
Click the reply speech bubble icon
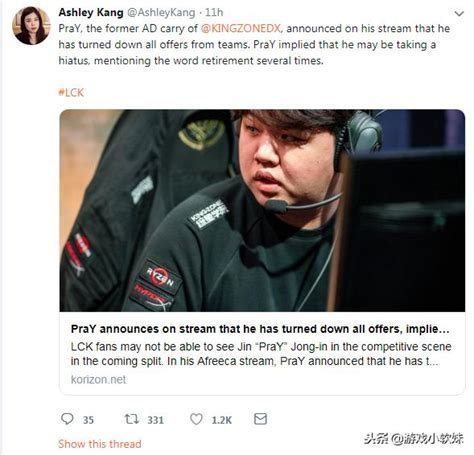(x=67, y=419)
